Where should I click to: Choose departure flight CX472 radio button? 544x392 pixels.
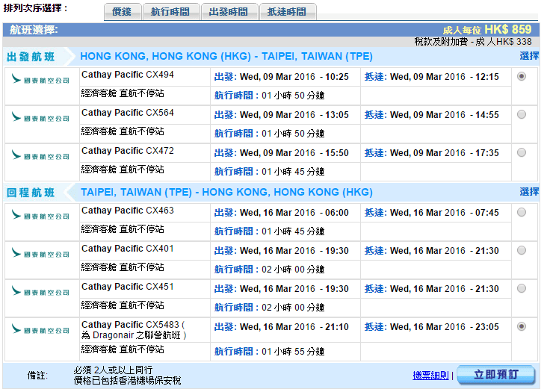(x=521, y=152)
